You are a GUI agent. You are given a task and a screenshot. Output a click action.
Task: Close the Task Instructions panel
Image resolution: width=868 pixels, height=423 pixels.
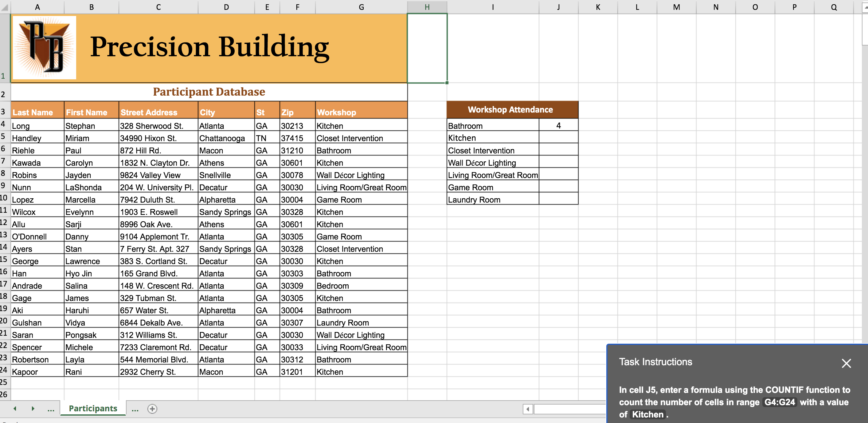click(846, 363)
